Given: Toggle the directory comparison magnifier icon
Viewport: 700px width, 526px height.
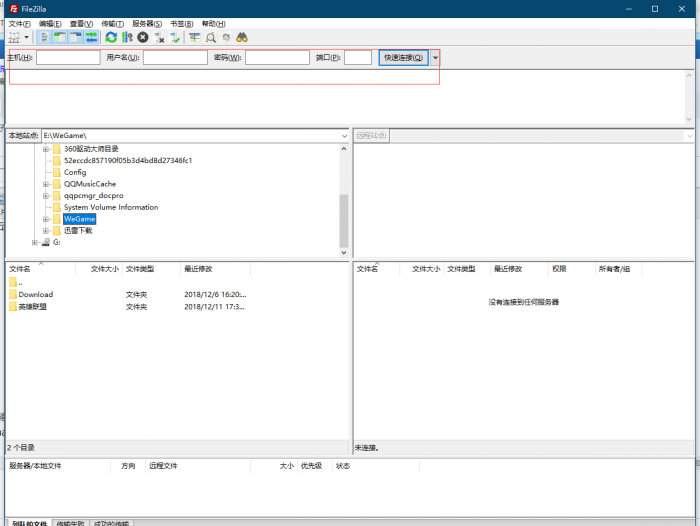Looking at the screenshot, I should tap(211, 37).
